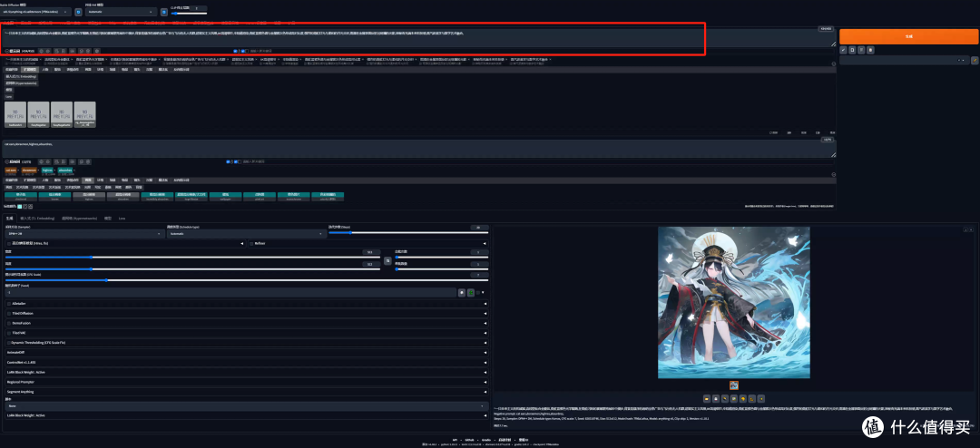
Task: Expand the AnimateDiff section
Action: tap(246, 353)
